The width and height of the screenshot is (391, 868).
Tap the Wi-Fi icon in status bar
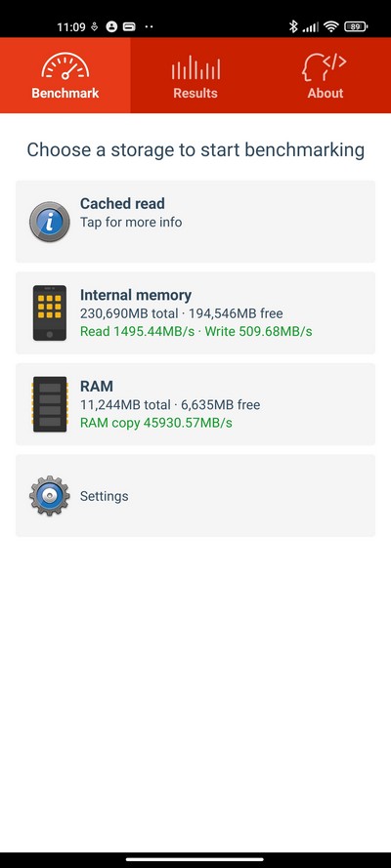click(331, 26)
